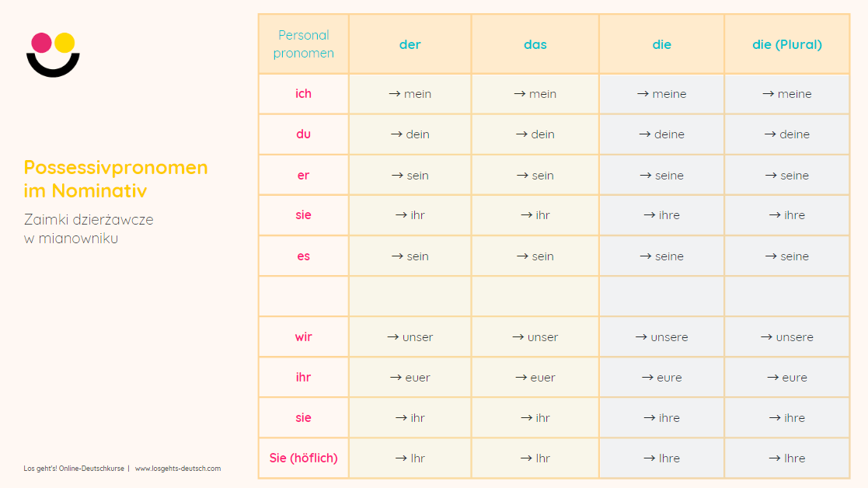
Task: Click the pink dot in logo
Action: [x=41, y=43]
